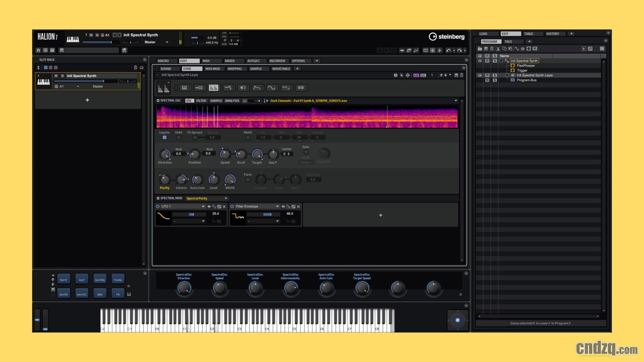Enable the Multi checkbox
Screen dimensions: 644x362
(x=248, y=137)
